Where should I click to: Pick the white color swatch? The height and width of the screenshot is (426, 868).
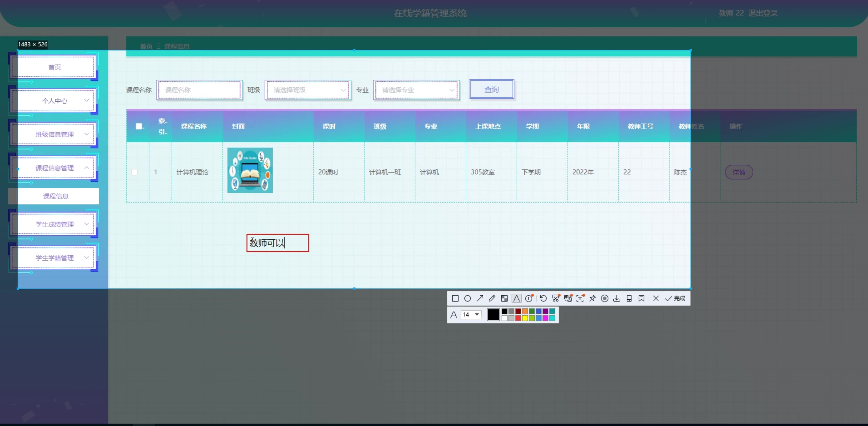pos(504,318)
